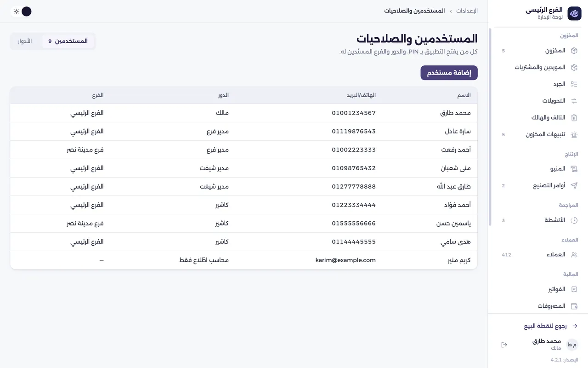Select the user سارة عادل
588x368 pixels.
coord(244,131)
